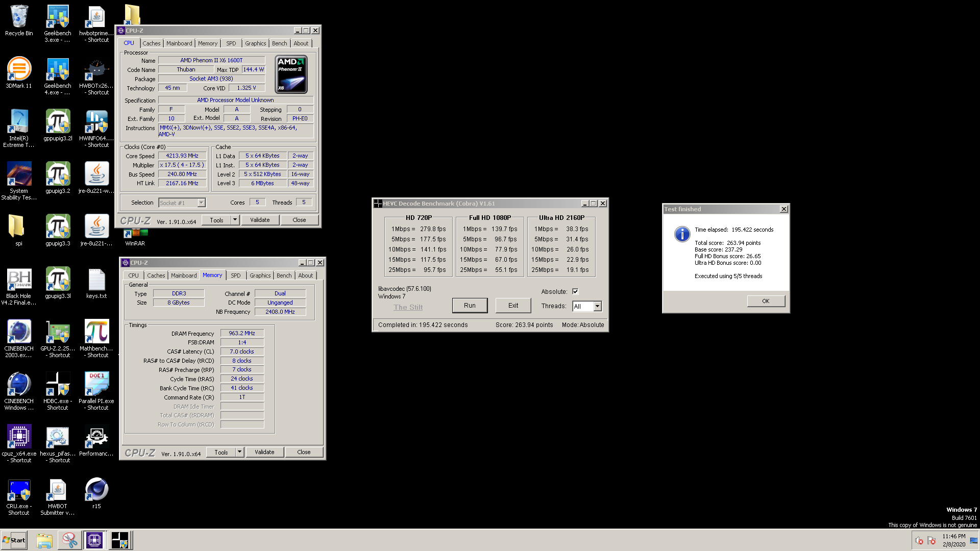
Task: Click Validate in top CPU-Z window
Action: click(x=260, y=220)
